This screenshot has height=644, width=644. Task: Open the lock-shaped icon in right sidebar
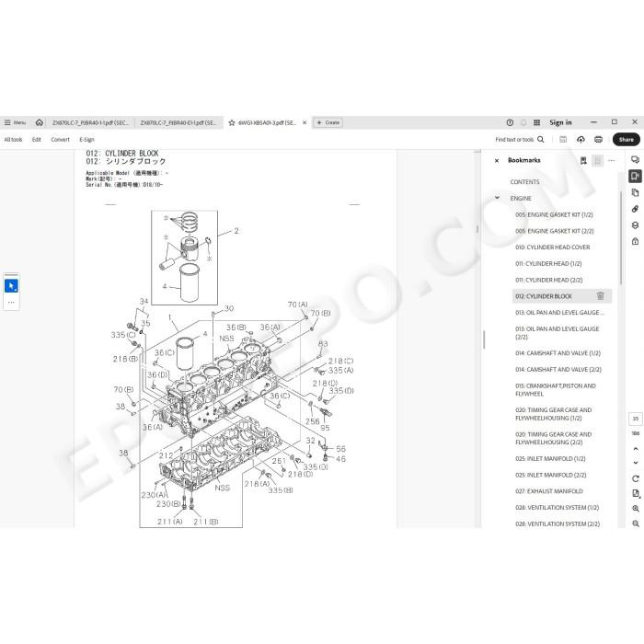635,241
